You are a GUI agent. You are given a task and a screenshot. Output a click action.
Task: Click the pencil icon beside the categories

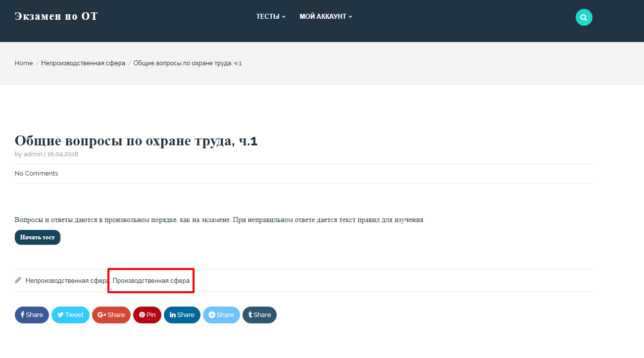pyautogui.click(x=18, y=280)
